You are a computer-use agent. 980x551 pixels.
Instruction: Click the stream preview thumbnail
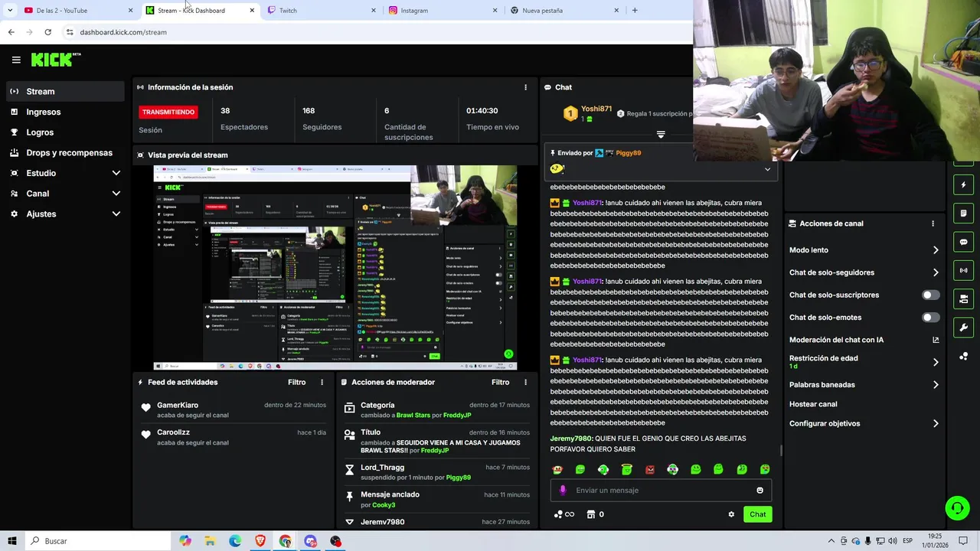[335, 268]
